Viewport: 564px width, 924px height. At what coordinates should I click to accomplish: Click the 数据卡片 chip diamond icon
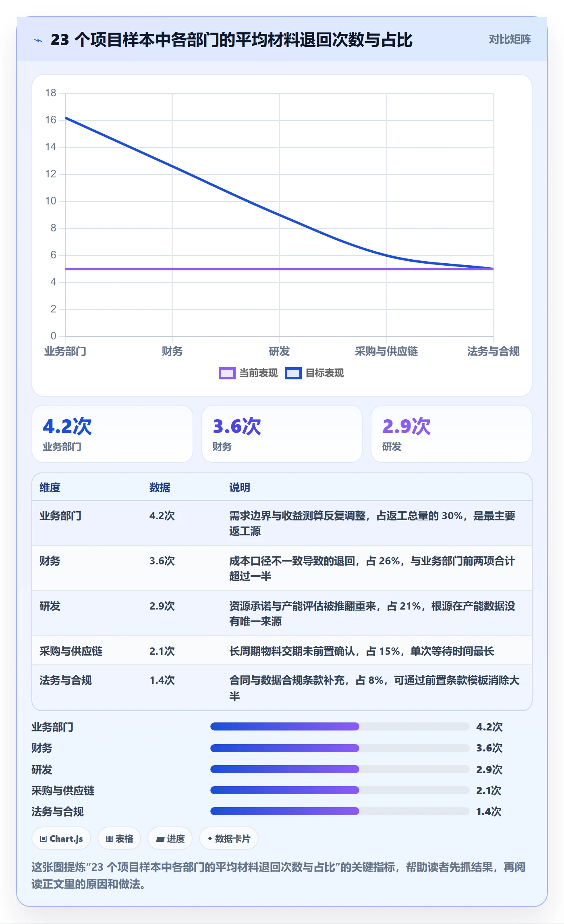tap(210, 839)
